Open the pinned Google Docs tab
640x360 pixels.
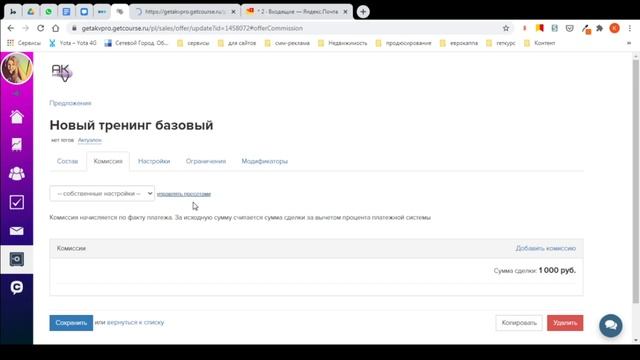[66, 12]
